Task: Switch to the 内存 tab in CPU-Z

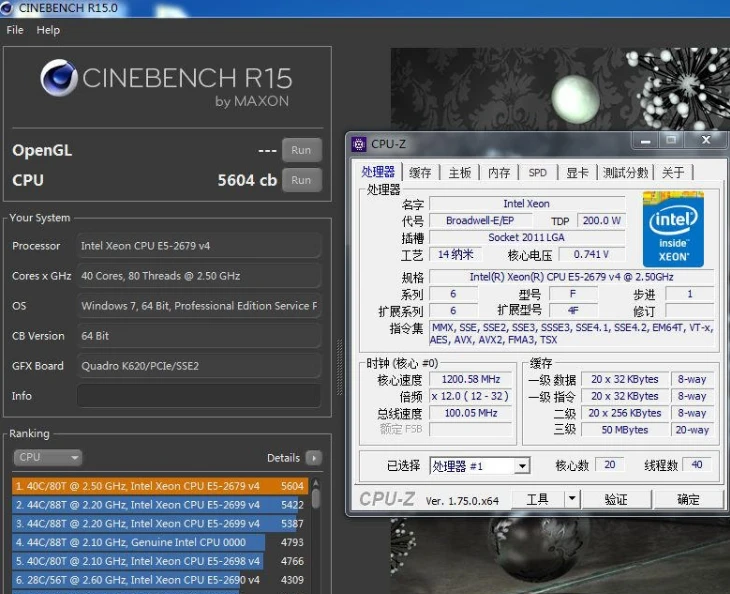Action: (499, 173)
